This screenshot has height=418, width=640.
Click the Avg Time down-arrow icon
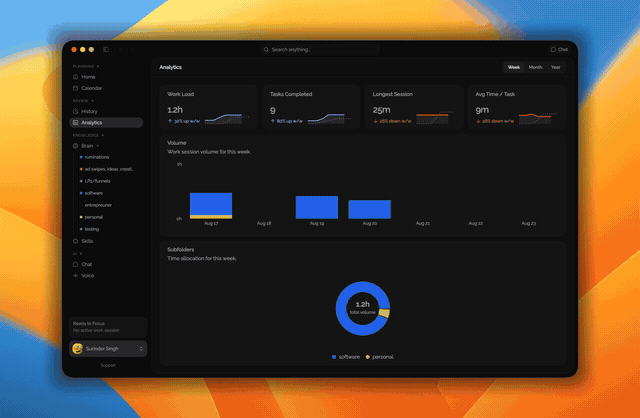(x=478, y=121)
